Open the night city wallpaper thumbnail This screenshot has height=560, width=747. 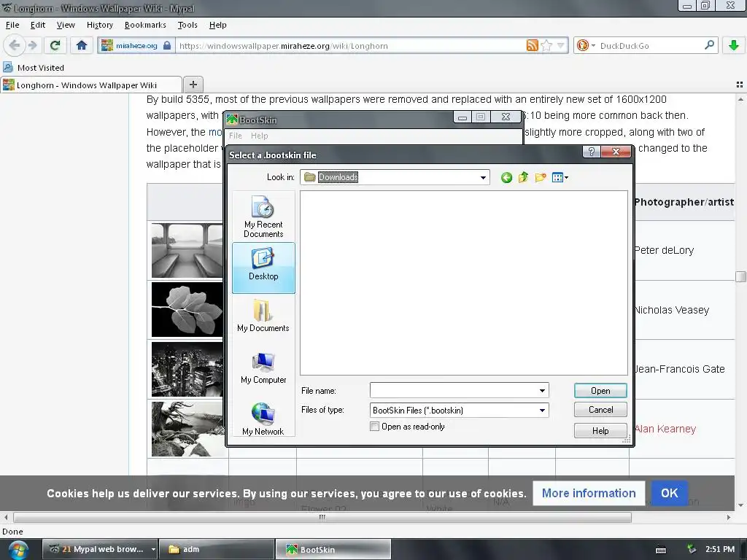(x=187, y=369)
